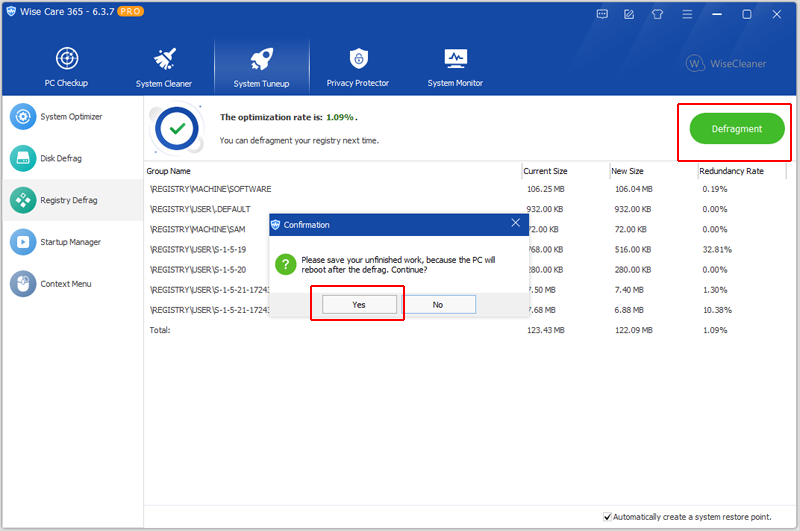Confirm reboot by clicking Yes
The width and height of the screenshot is (800, 531).
click(359, 305)
